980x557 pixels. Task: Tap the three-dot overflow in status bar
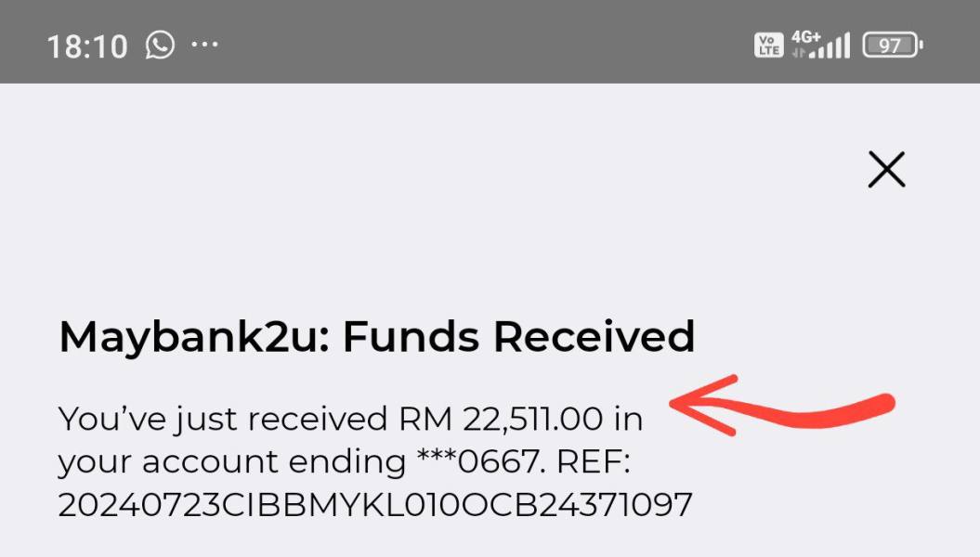pos(204,45)
